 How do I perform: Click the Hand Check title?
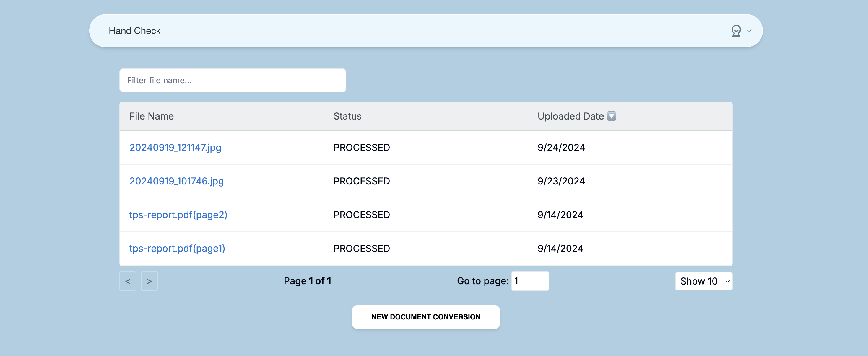[x=134, y=31]
